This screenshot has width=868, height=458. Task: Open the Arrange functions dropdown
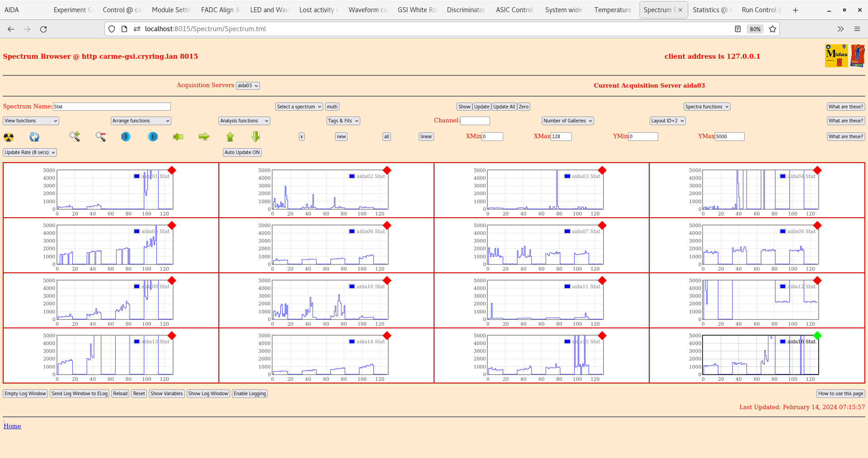point(141,121)
